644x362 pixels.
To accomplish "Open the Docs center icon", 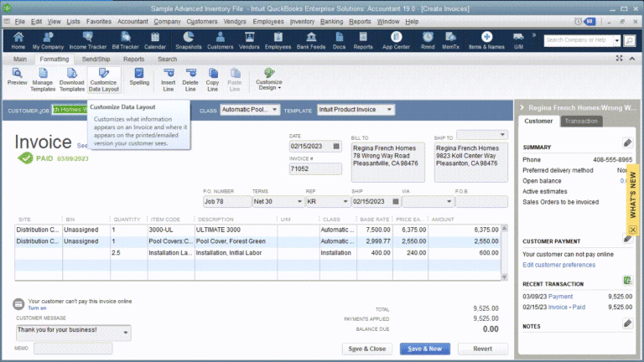I will click(339, 40).
